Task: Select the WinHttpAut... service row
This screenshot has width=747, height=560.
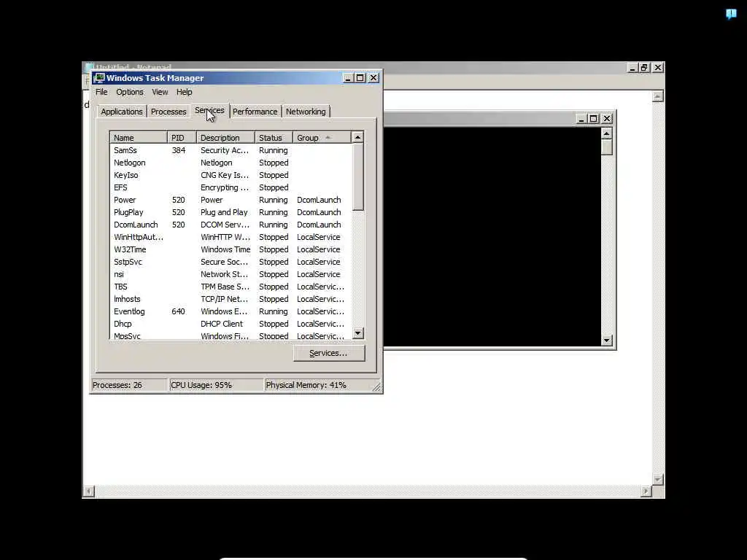Action: [231, 237]
